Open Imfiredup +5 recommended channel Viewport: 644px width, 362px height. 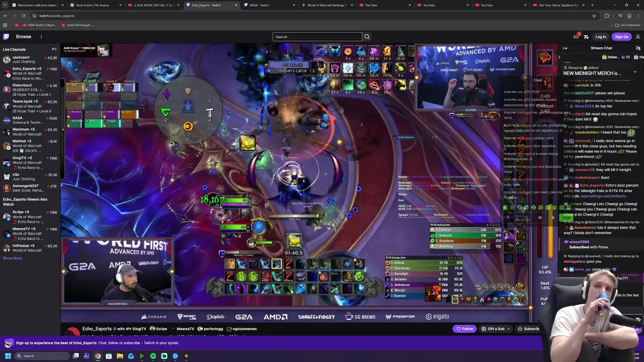click(x=30, y=248)
